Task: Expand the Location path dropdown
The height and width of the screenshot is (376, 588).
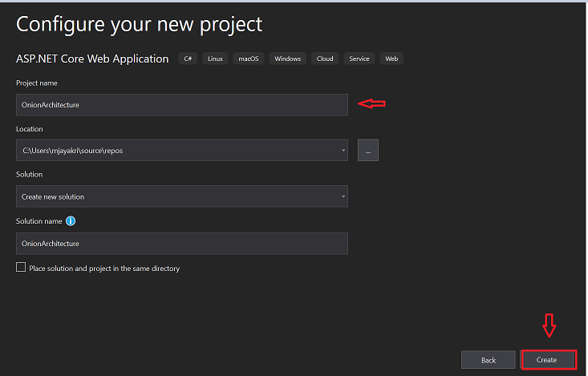Action: tap(343, 151)
